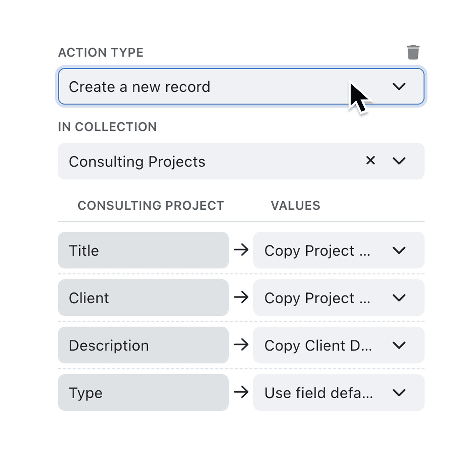Viewport: 476px width, 452px height.
Task: Click the Client field chip
Action: [x=143, y=297]
